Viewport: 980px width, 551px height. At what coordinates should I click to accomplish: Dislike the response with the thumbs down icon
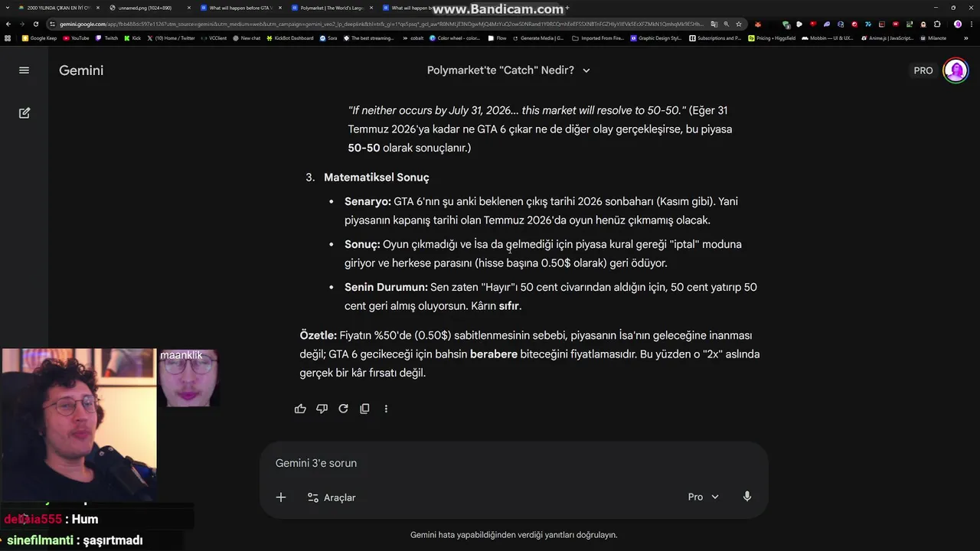point(322,409)
